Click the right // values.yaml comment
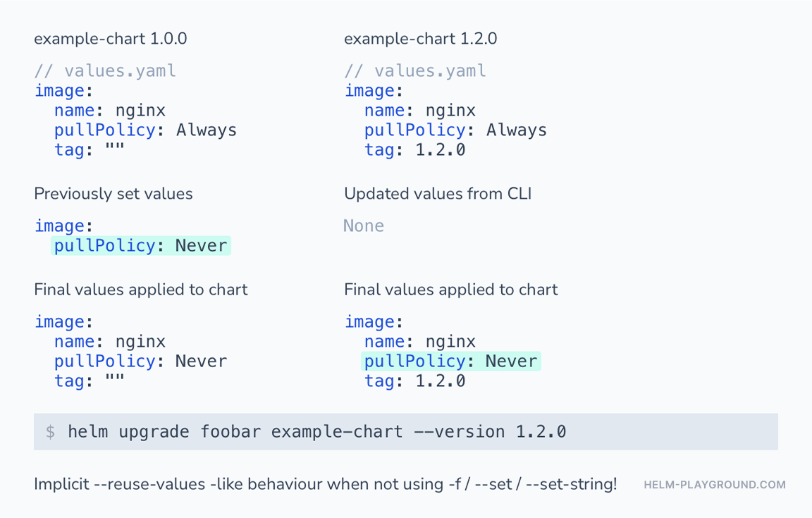The image size is (812, 518). click(415, 70)
